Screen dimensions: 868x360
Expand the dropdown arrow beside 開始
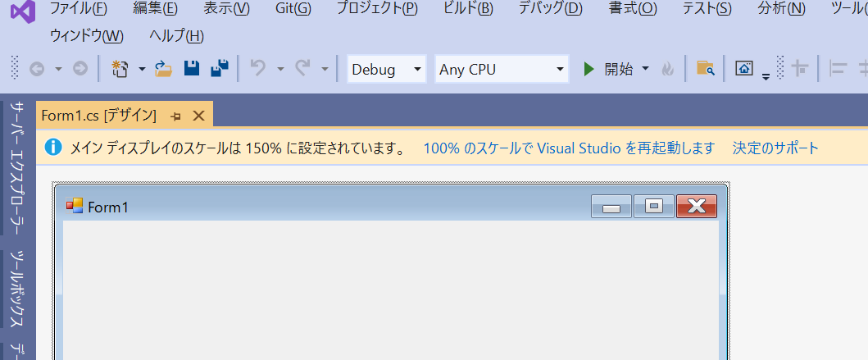[645, 69]
